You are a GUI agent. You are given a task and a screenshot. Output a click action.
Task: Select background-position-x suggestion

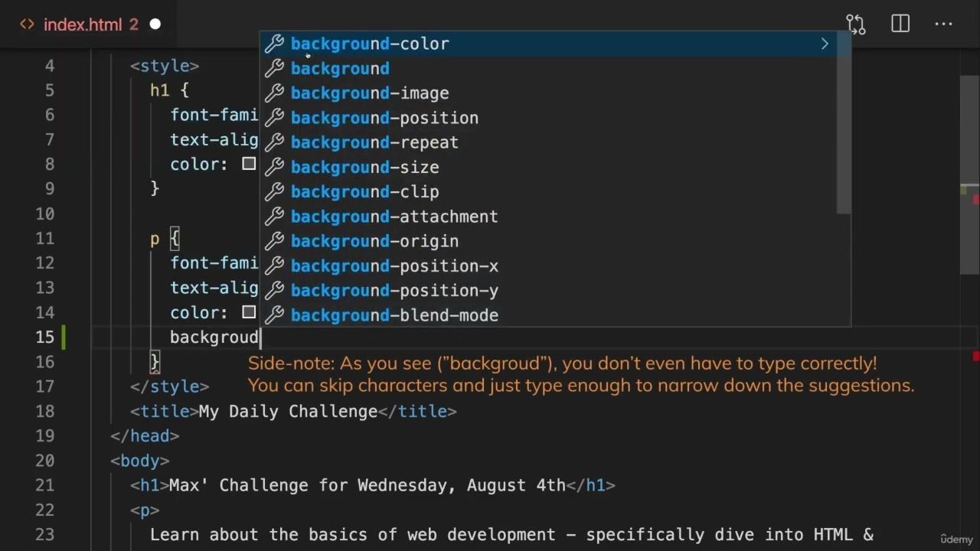pos(555,266)
